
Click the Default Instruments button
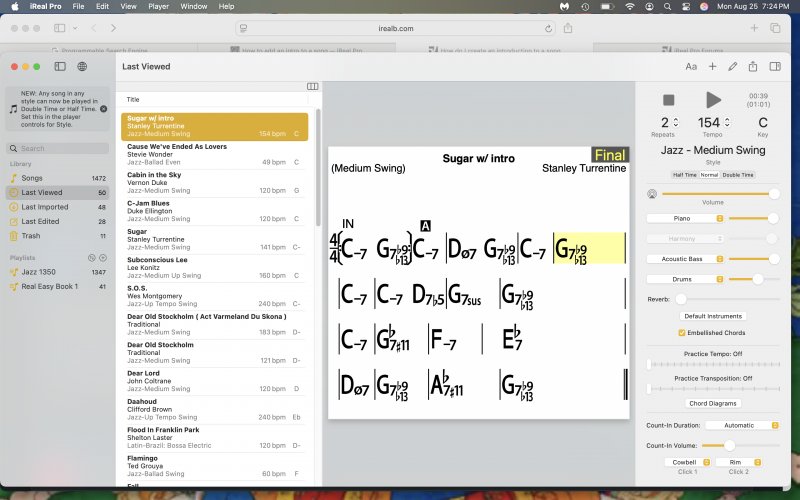[x=713, y=316]
